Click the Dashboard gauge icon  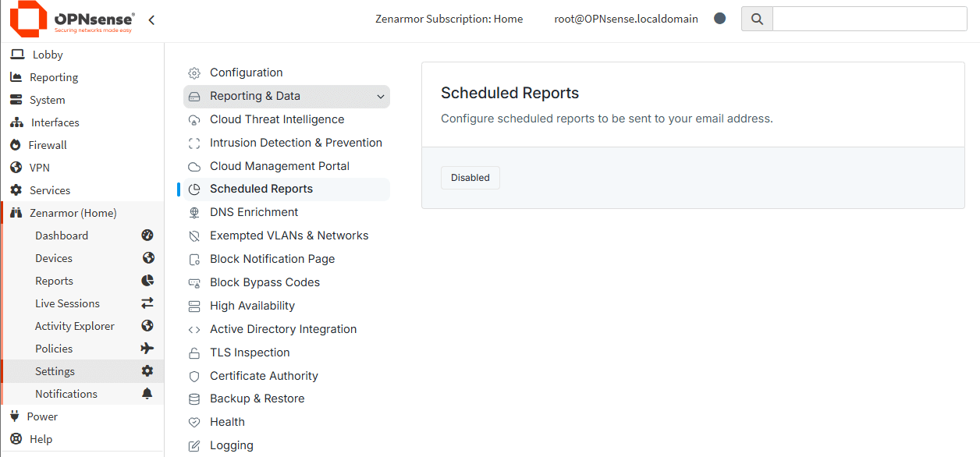click(x=147, y=235)
